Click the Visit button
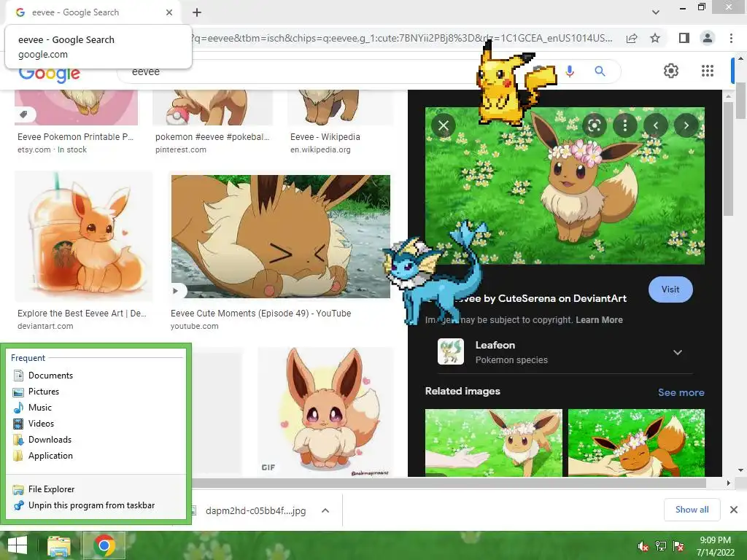747x560 pixels. pos(670,289)
